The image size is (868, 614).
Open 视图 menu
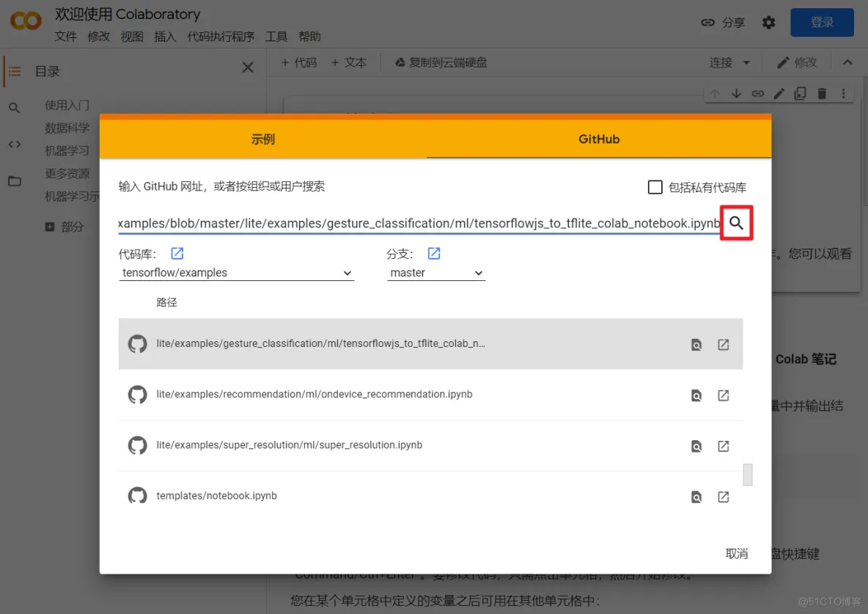pyautogui.click(x=132, y=37)
